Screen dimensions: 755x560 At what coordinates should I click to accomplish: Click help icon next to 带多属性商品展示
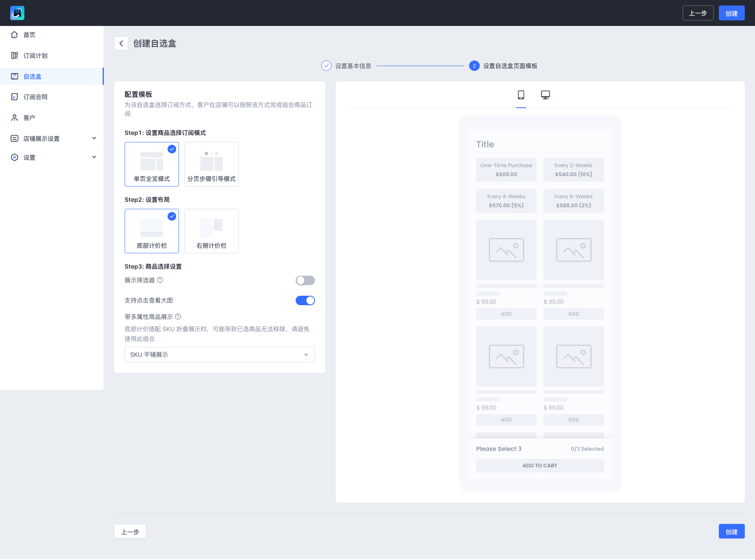click(178, 317)
